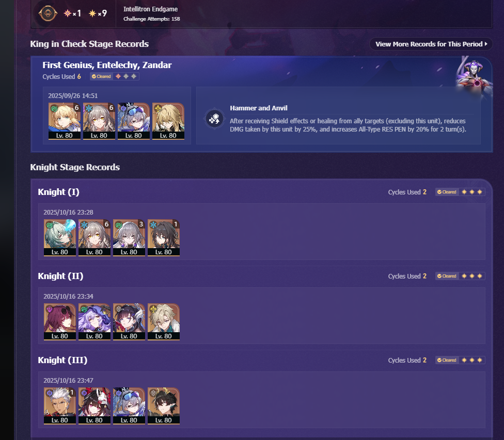The image size is (504, 440).
Task: Select fox-mask second character in Knight (III)
Action: tap(94, 406)
